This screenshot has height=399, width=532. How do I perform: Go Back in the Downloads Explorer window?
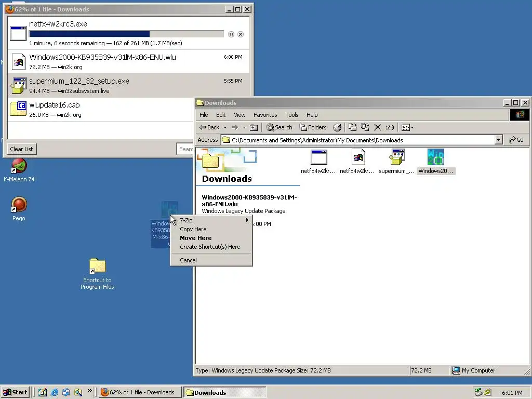tap(209, 127)
